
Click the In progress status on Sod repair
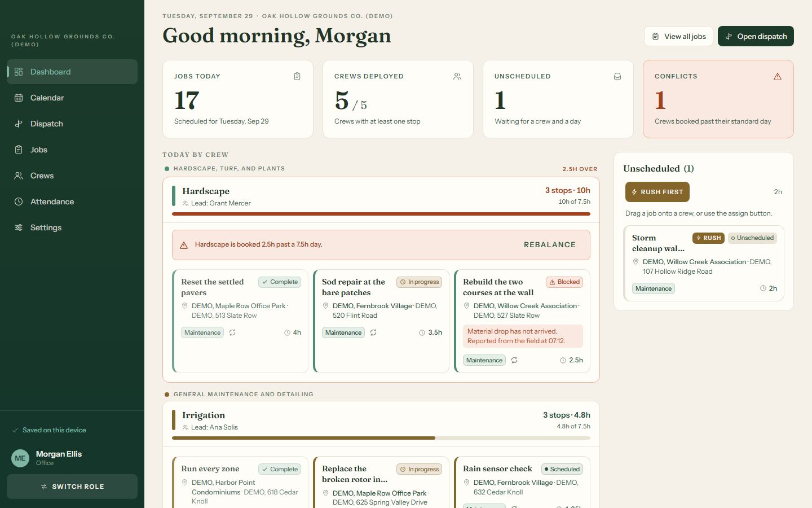419,282
